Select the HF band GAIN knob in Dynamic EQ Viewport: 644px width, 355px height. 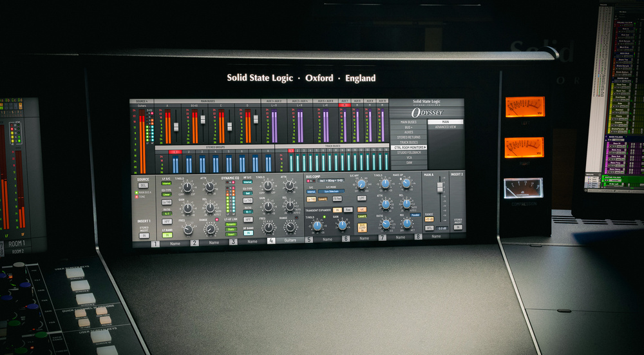coord(268,207)
